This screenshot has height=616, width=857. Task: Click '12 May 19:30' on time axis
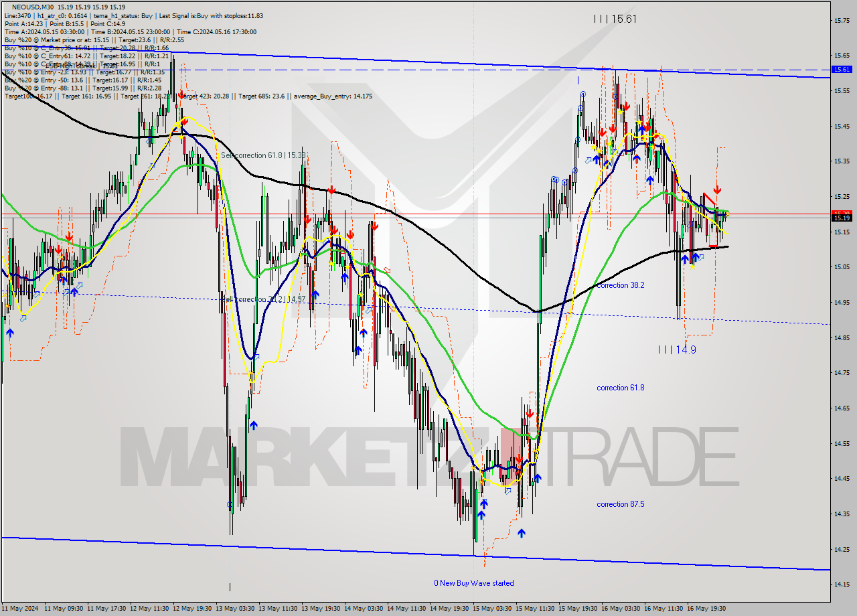pyautogui.click(x=192, y=609)
